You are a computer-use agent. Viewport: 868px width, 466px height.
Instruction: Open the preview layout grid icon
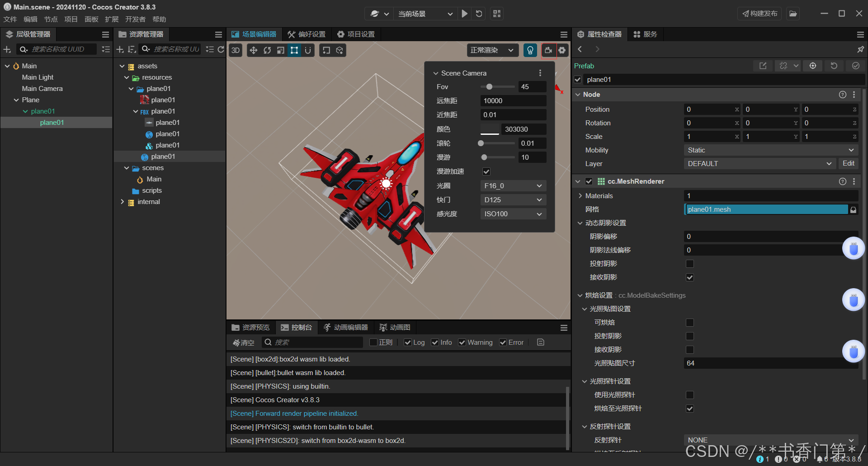497,14
